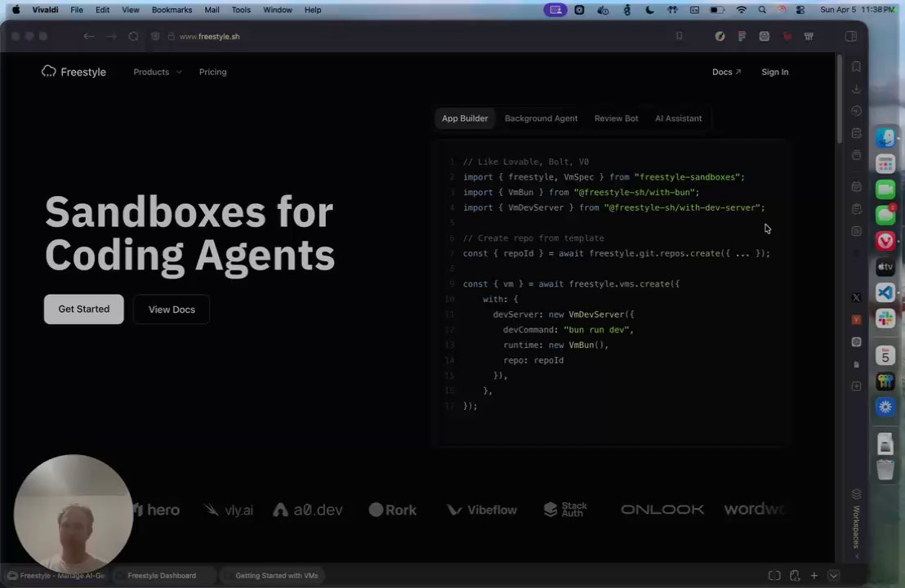Click Sign In
Screen dimensions: 905x588
[x=774, y=72]
